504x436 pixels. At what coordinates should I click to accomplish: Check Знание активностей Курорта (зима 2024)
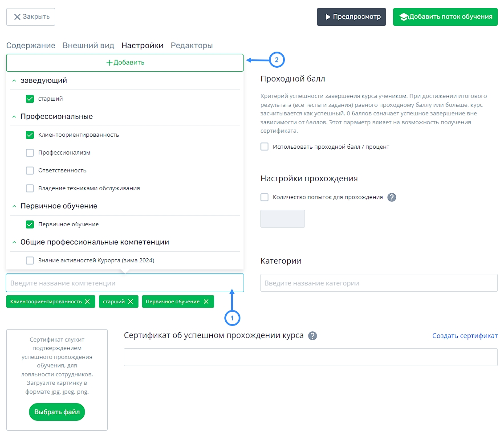click(30, 261)
